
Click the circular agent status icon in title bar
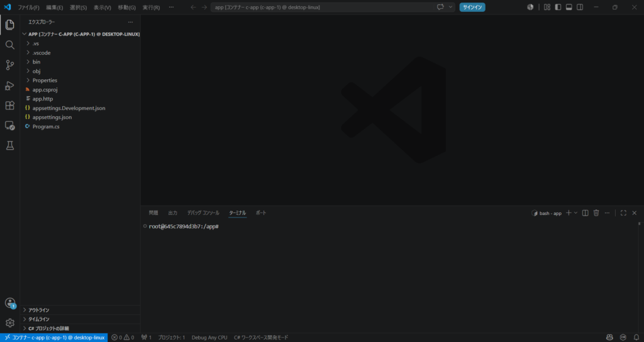click(530, 7)
